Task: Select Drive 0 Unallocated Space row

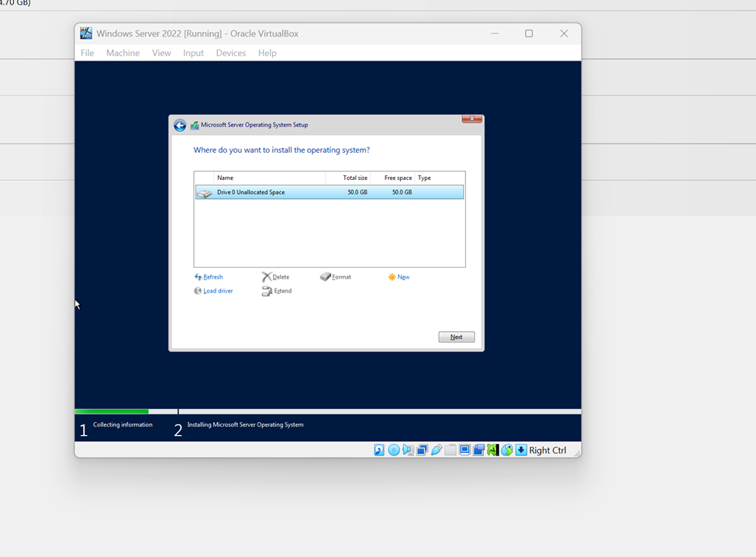Action: [x=330, y=192]
